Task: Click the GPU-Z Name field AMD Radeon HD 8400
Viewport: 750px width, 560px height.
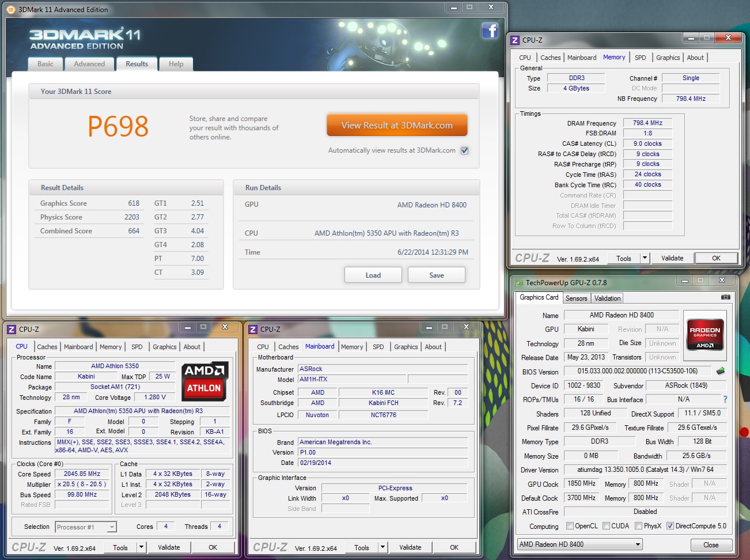Action: tap(622, 315)
